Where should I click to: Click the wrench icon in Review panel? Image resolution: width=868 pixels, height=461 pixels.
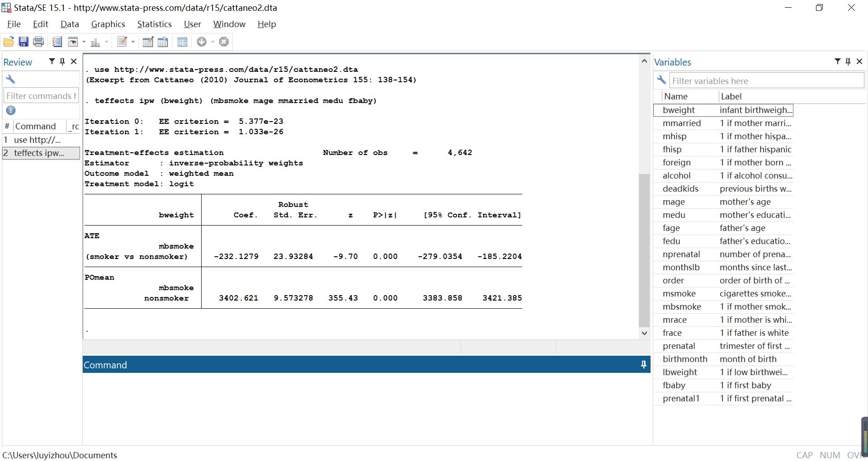(x=10, y=80)
